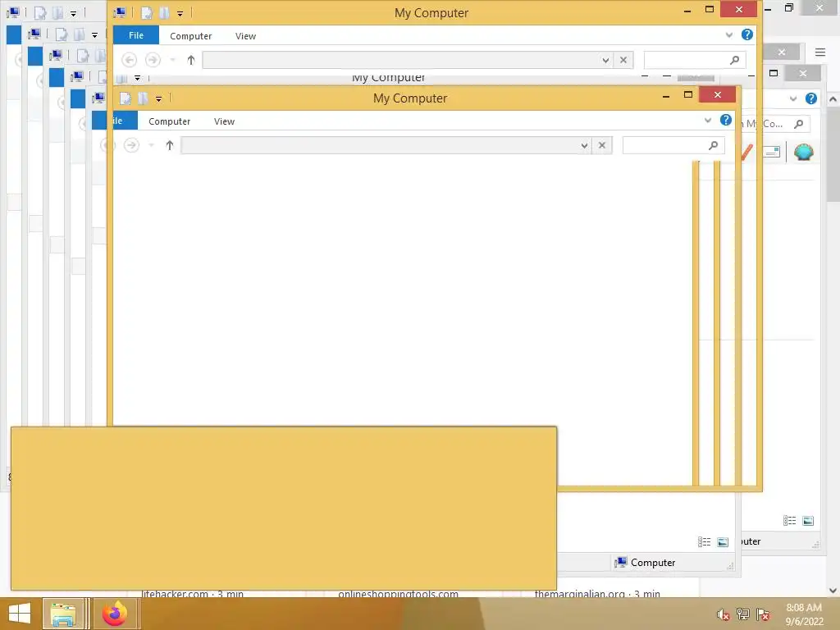
Task: Click details view icon above cut-off 'uter' status bar
Action: point(789,521)
